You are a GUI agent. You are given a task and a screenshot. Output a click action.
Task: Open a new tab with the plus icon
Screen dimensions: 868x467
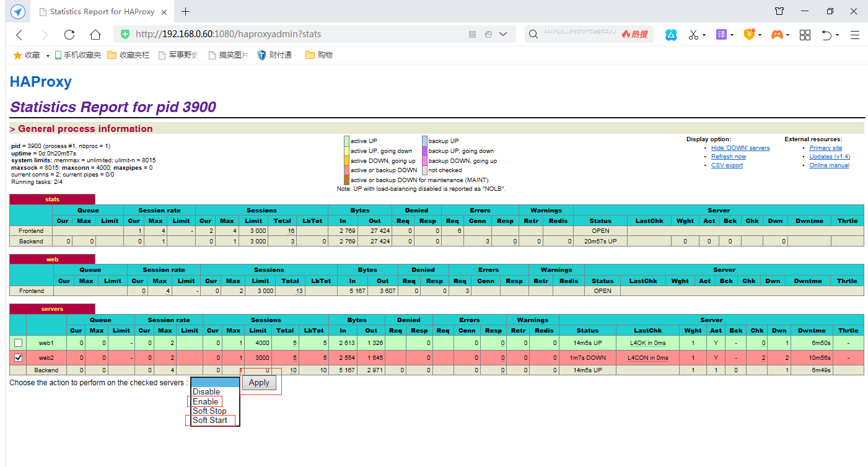click(x=185, y=12)
